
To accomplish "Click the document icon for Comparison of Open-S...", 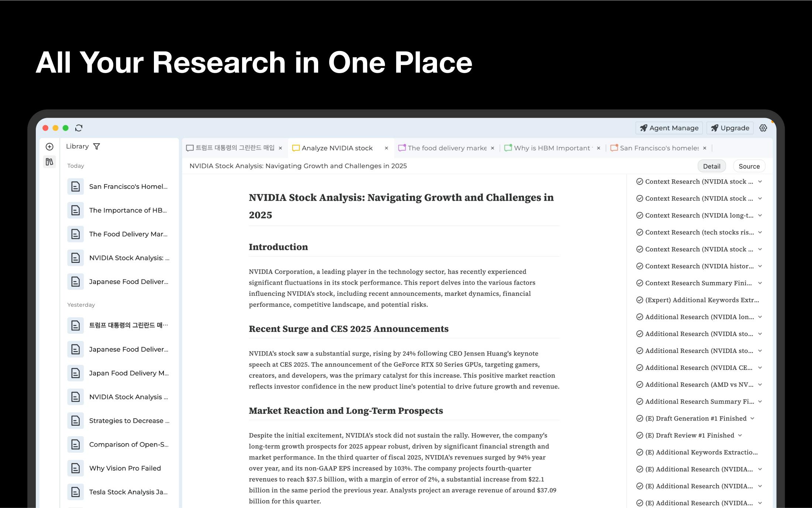I will (x=75, y=444).
